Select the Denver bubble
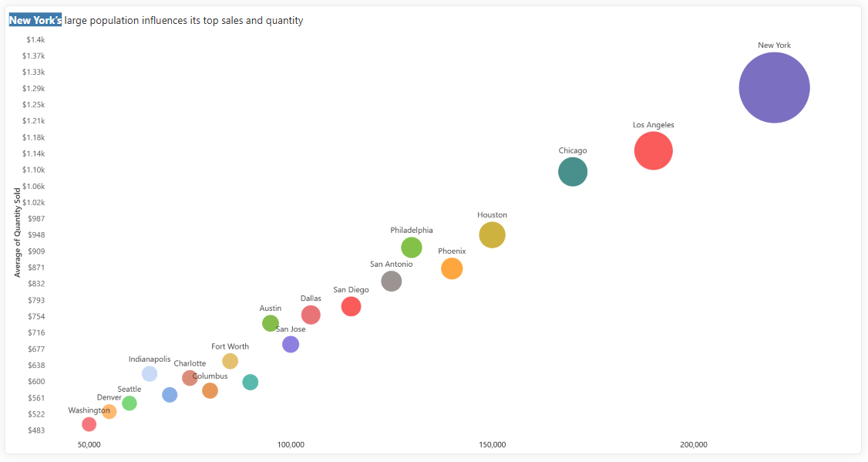The image size is (868, 462). coord(109,412)
